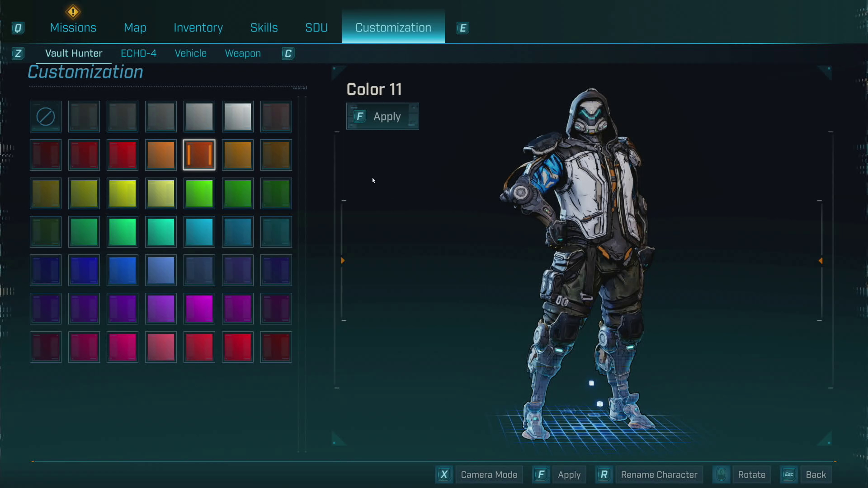
Task: Open the Inventory tab
Action: pos(198,28)
